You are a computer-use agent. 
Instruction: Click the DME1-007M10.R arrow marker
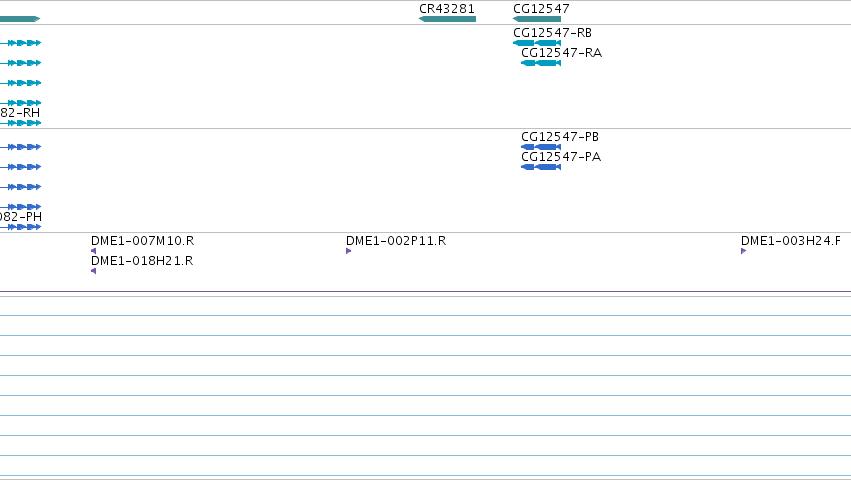pyautogui.click(x=93, y=251)
